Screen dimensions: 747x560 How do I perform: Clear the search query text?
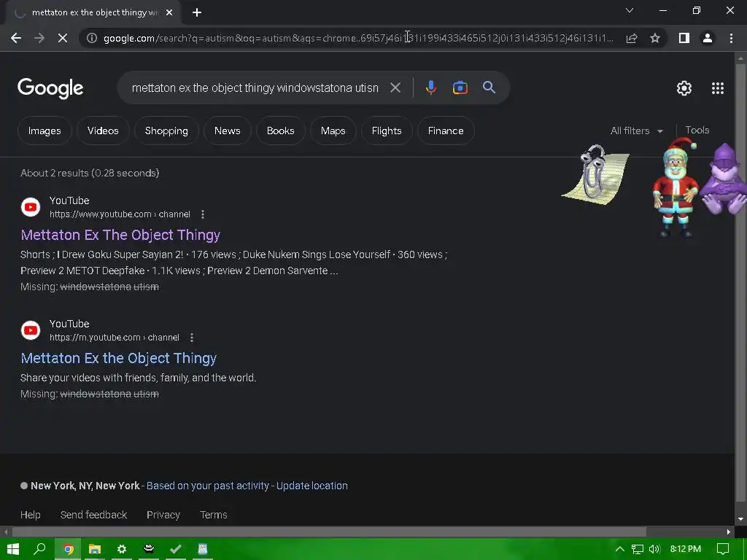(x=395, y=87)
